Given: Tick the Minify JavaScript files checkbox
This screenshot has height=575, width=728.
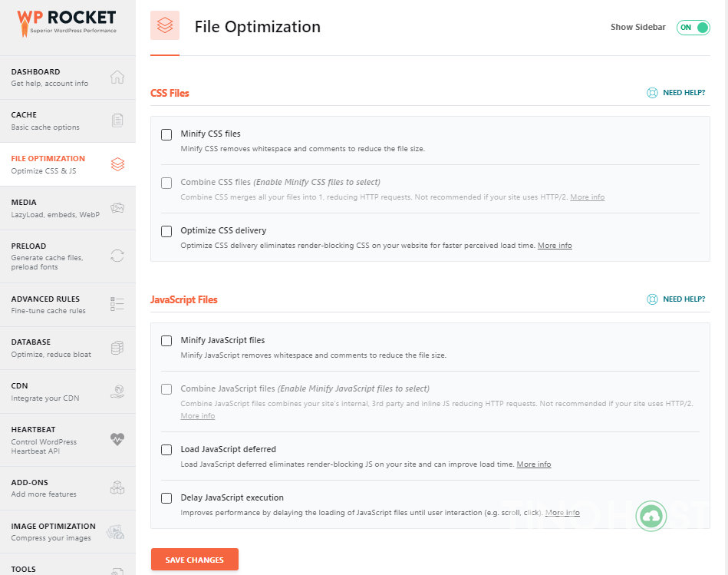Looking at the screenshot, I should (166, 341).
